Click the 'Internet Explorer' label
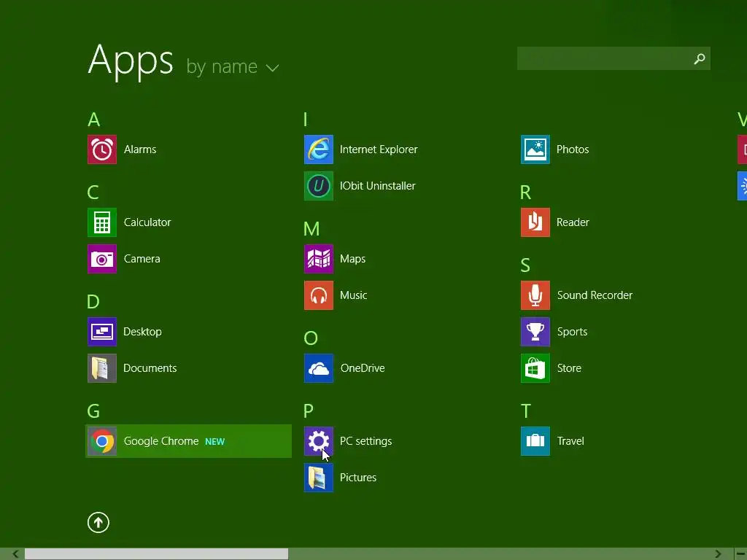 [x=379, y=149]
